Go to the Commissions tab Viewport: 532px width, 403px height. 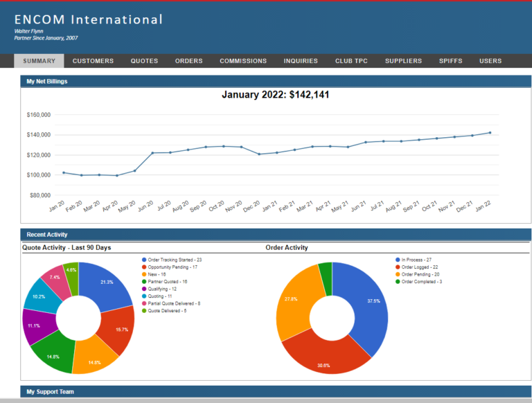pyautogui.click(x=243, y=61)
